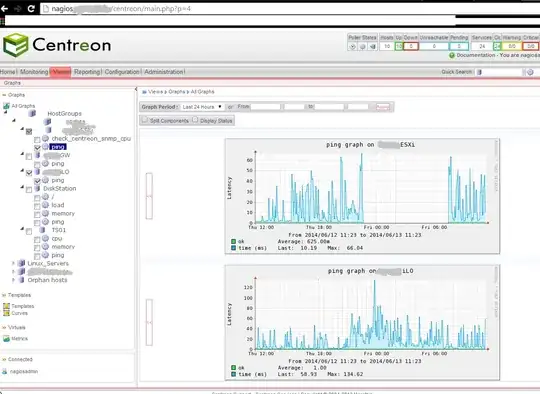Screen dimensions: 540x394
Task: Click the Templates icon in sidebar
Action: pyautogui.click(x=6, y=305)
